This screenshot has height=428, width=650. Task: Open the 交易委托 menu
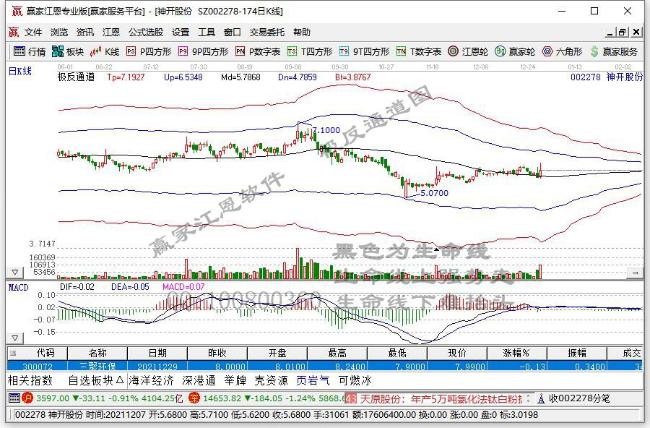click(267, 32)
